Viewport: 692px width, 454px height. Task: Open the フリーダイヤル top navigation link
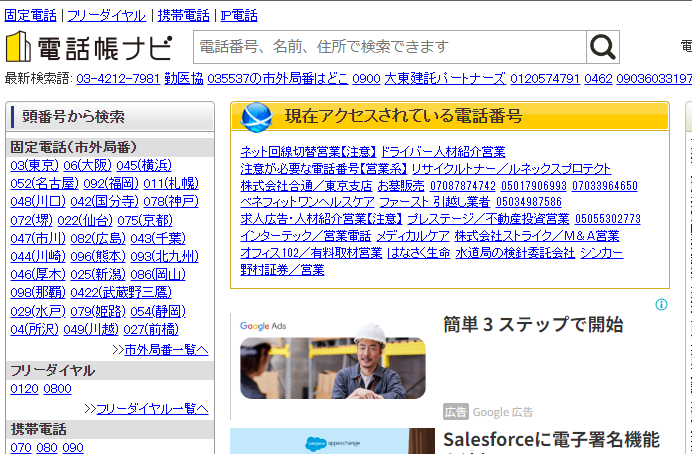click(x=106, y=15)
